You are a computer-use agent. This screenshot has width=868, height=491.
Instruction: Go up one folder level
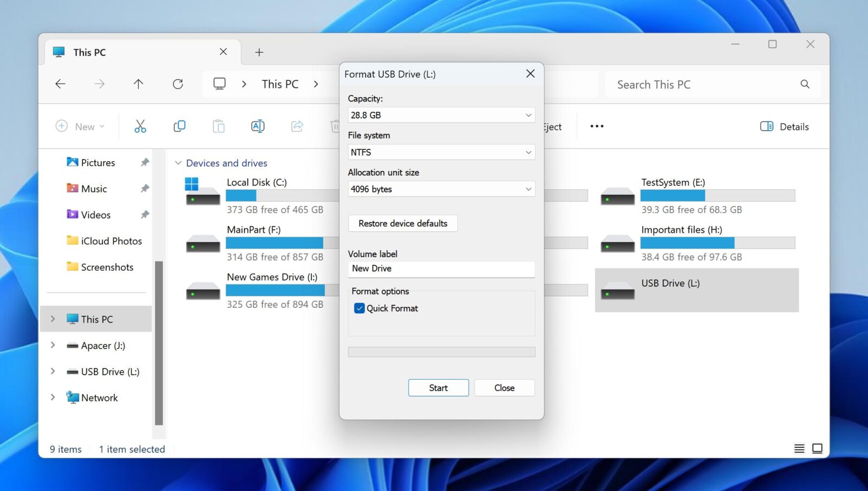point(138,84)
